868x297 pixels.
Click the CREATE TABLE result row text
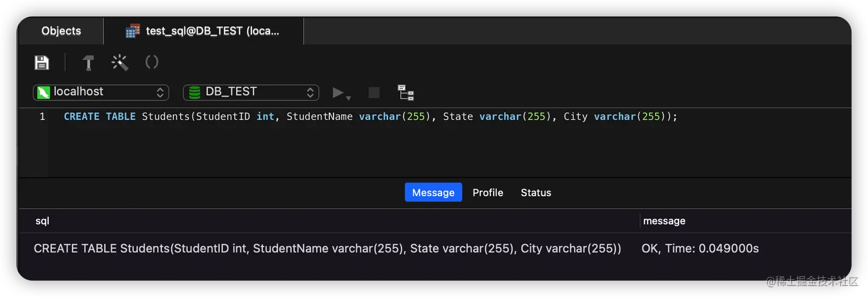coord(327,248)
